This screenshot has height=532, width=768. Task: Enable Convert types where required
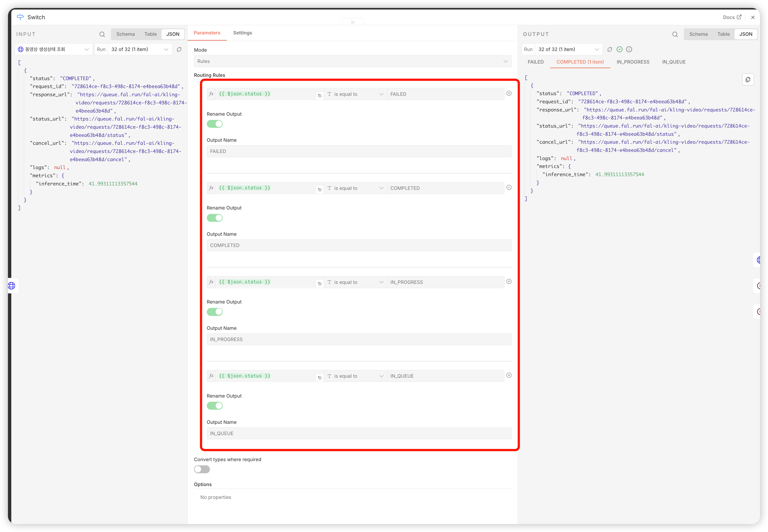202,469
